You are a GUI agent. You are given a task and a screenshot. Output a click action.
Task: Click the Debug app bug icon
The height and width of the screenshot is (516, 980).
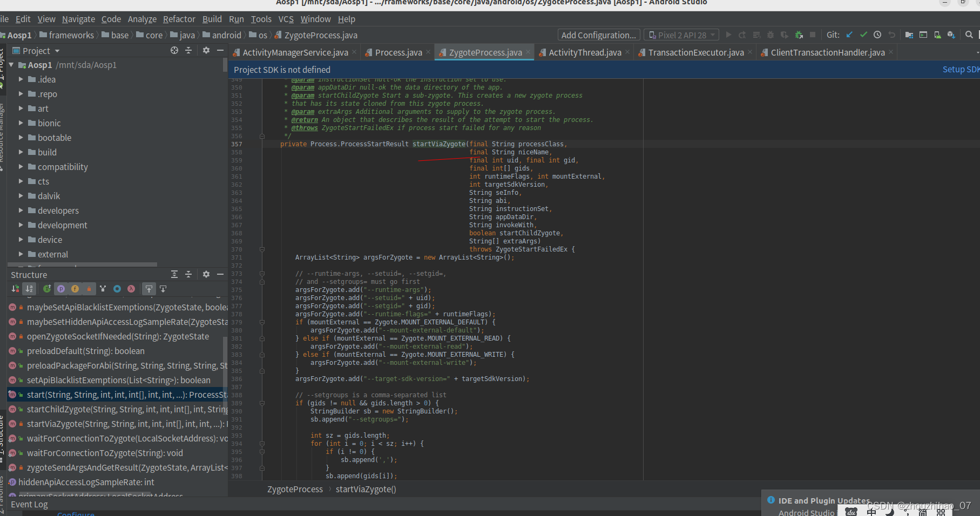pos(771,35)
